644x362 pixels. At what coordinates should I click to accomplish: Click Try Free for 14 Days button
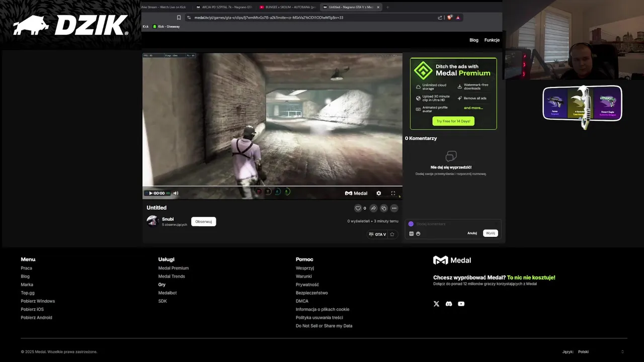(453, 121)
